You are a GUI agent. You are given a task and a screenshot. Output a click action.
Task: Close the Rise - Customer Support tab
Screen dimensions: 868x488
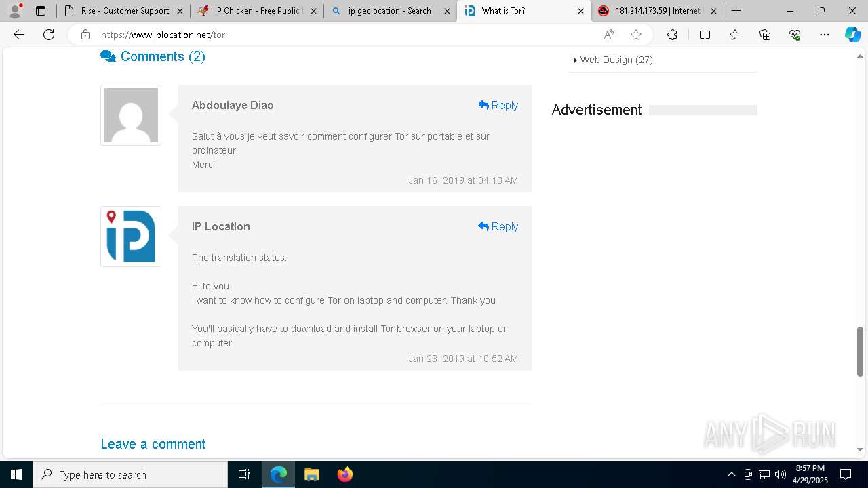coord(180,11)
